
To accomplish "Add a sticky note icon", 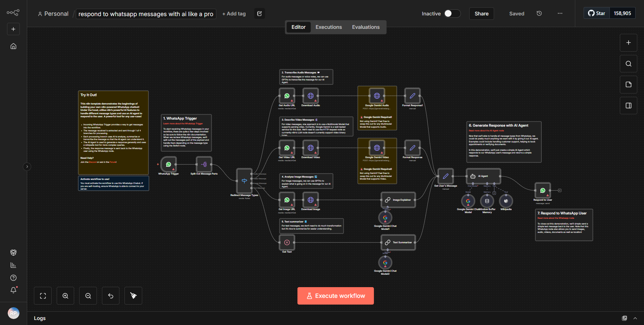I will point(629,84).
